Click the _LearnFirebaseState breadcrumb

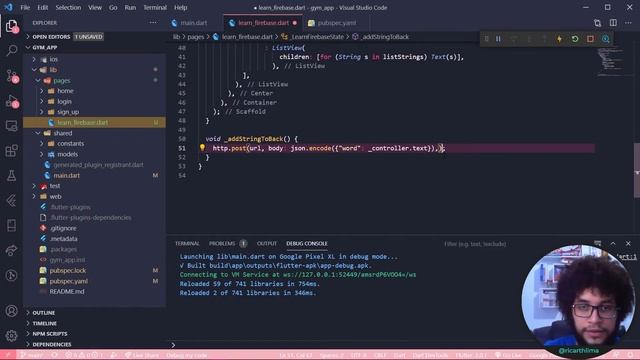tap(317, 37)
